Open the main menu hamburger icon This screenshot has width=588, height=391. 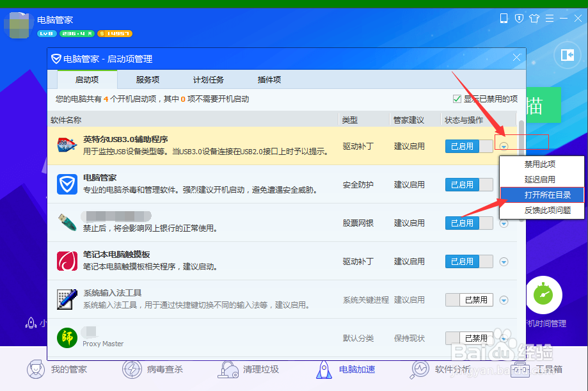[x=550, y=18]
